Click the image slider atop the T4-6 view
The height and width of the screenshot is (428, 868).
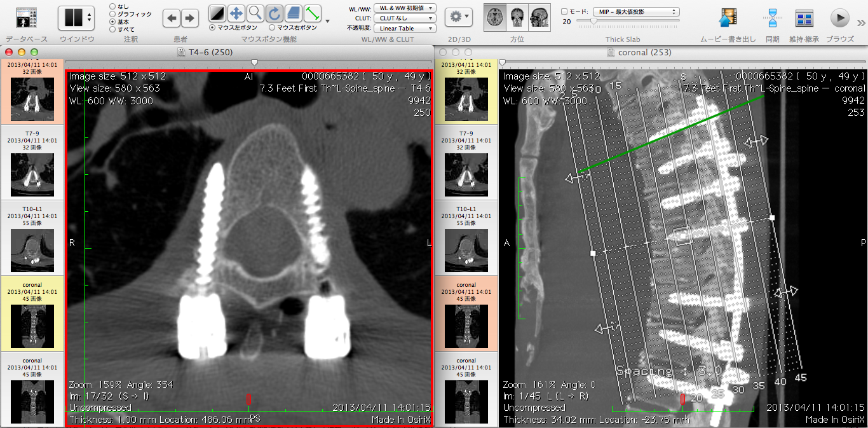[249, 62]
